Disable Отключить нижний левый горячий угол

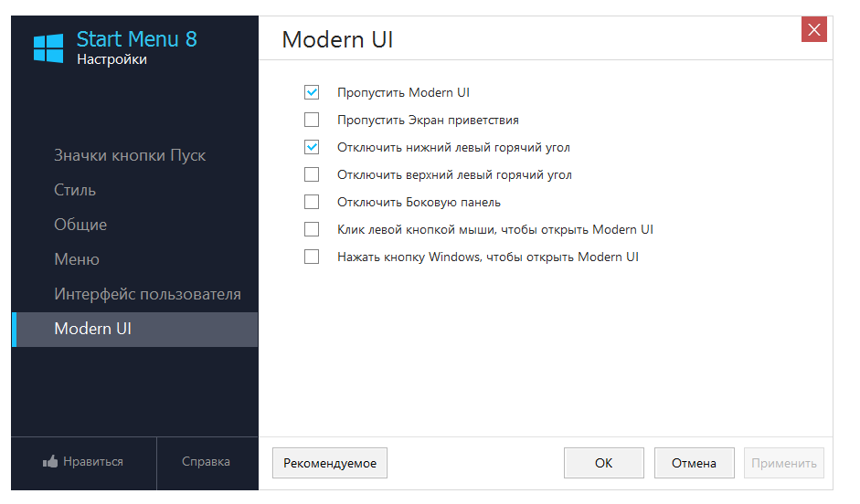point(312,147)
